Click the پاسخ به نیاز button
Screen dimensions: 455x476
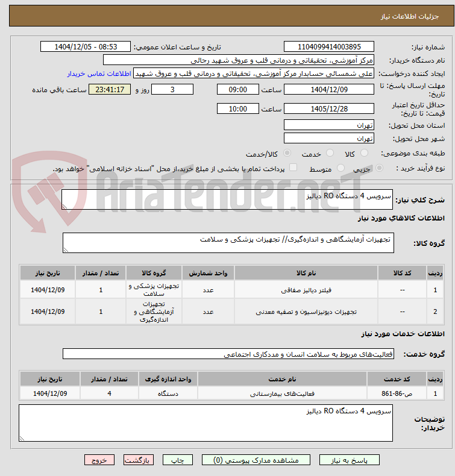pos(349,460)
